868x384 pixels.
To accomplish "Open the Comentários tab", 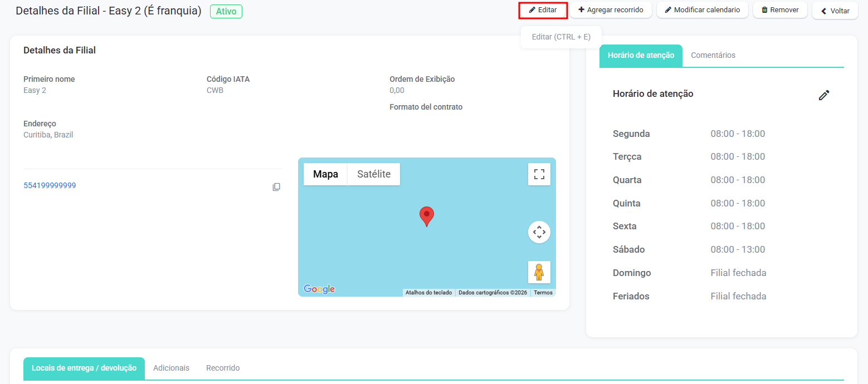I will (713, 55).
